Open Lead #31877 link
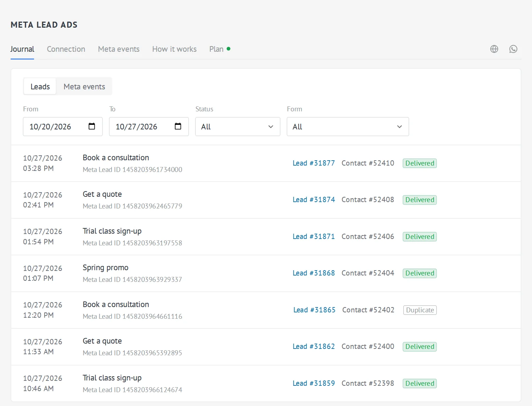Viewport: 532px width, 406px height. click(x=314, y=163)
